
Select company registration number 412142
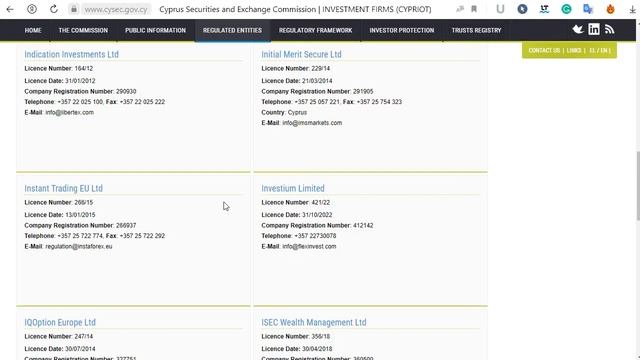pos(363,225)
